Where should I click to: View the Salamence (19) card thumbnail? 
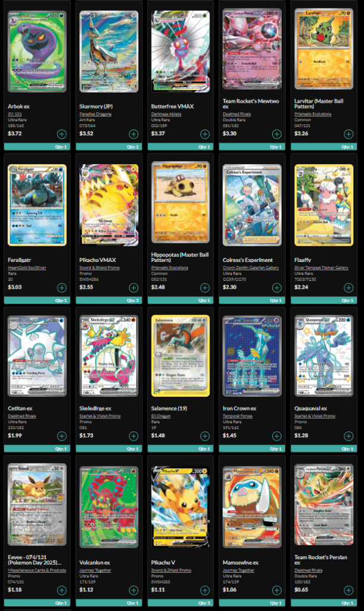(180, 356)
